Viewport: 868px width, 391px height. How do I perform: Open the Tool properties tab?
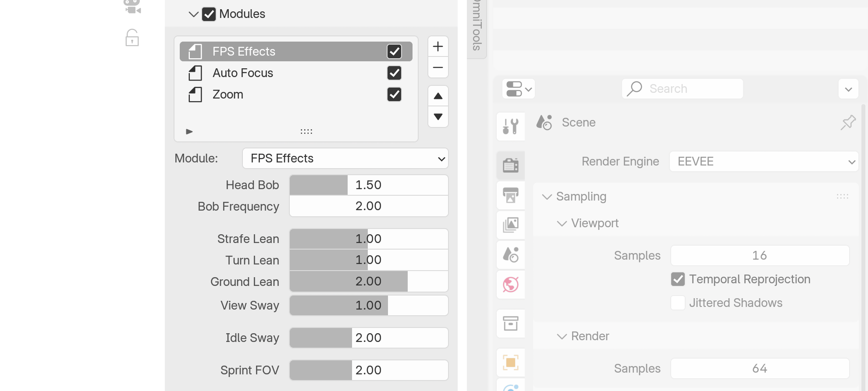coord(511,127)
